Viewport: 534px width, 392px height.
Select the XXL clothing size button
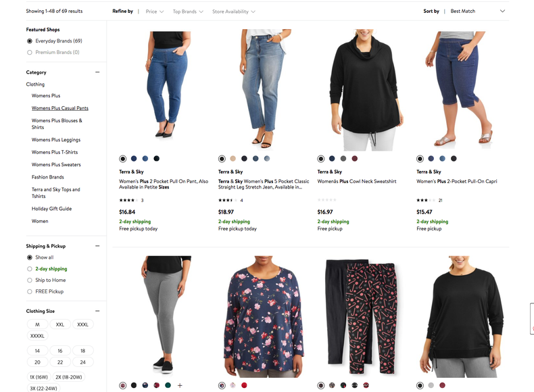coord(59,324)
